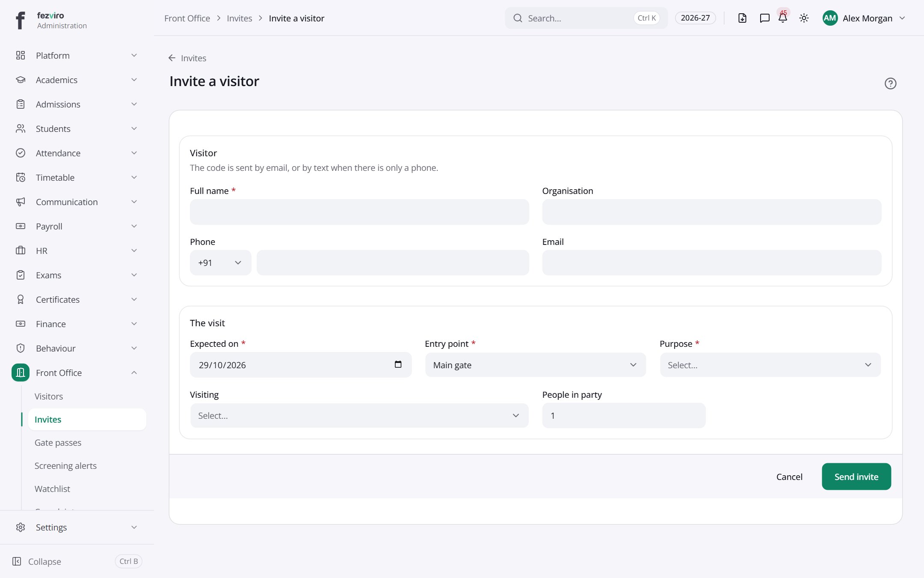Click the green Front Office door icon
The height and width of the screenshot is (578, 924).
(x=21, y=372)
